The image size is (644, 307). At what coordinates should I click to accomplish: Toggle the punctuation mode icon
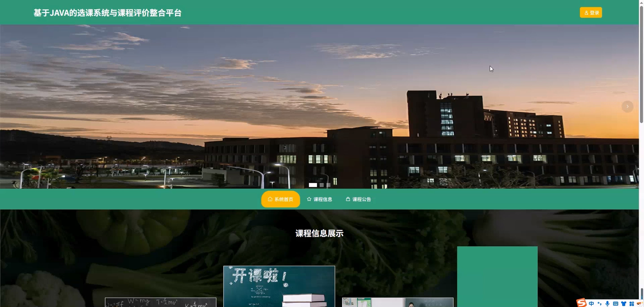click(599, 303)
